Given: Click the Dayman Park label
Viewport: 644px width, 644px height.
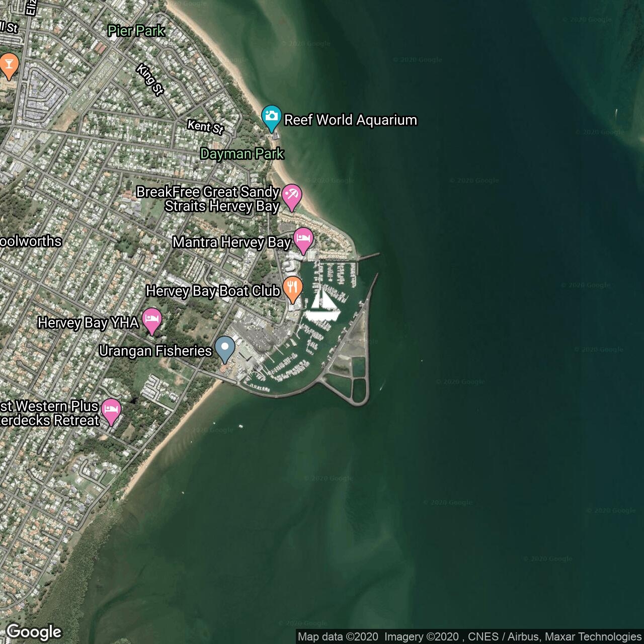Looking at the screenshot, I should pyautogui.click(x=242, y=153).
